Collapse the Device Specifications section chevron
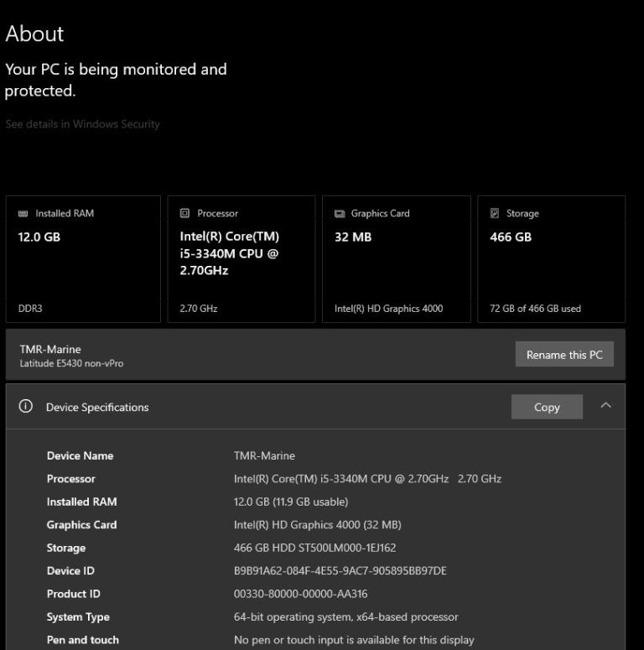This screenshot has height=650, width=644. pos(606,406)
